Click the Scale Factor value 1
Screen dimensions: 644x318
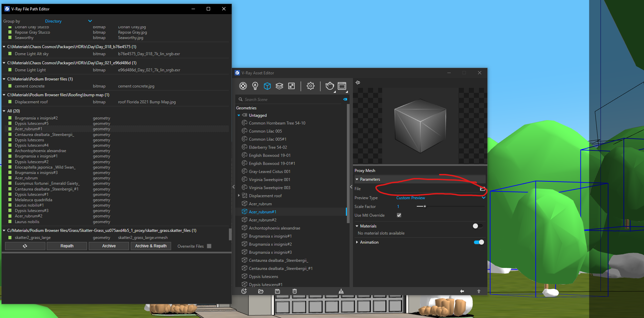398,207
